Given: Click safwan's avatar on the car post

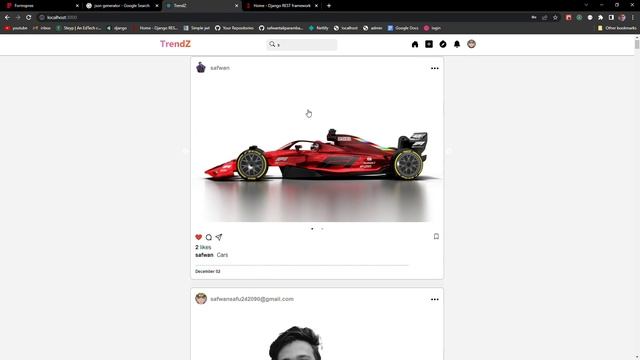Looking at the screenshot, I should pyautogui.click(x=201, y=67).
